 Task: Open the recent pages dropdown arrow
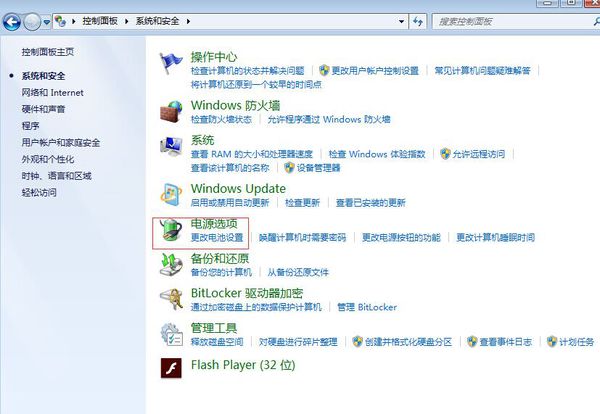click(46, 22)
